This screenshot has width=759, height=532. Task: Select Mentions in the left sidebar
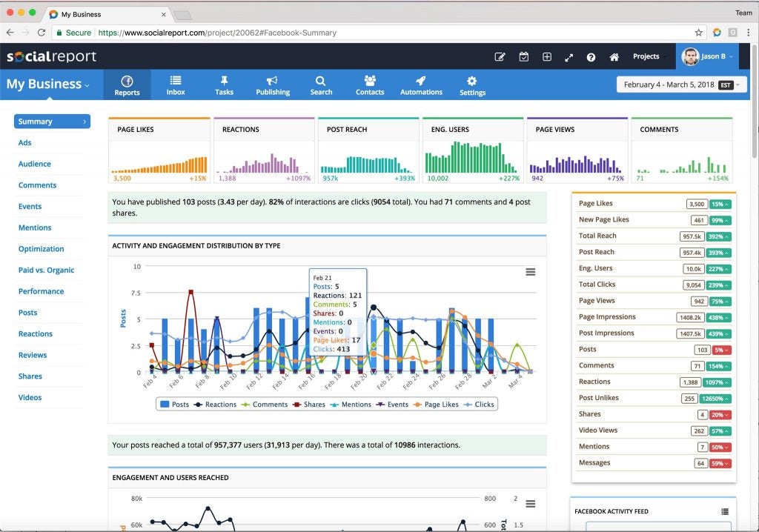pyautogui.click(x=35, y=227)
